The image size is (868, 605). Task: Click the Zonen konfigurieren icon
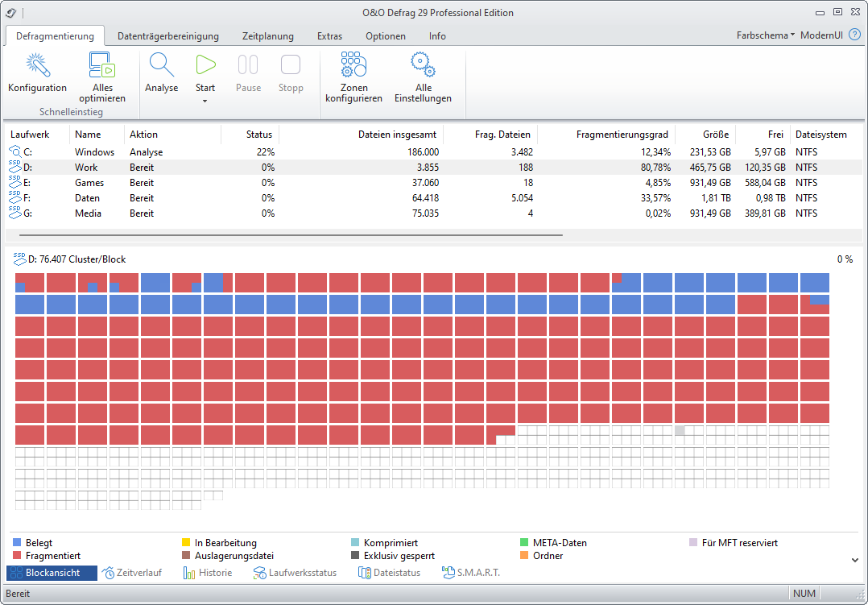pyautogui.click(x=353, y=66)
